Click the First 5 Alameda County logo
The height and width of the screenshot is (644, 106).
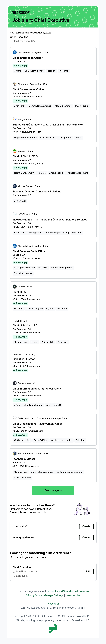click(15, 453)
